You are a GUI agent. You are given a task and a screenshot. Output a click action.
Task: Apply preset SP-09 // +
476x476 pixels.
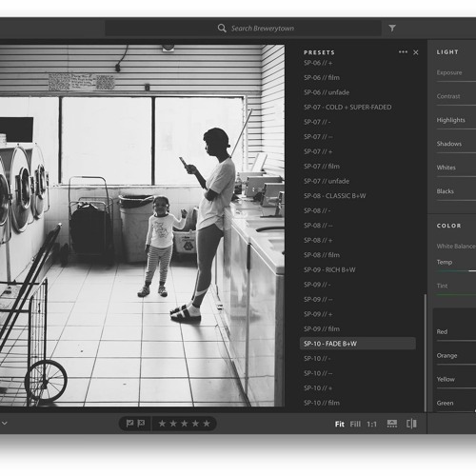pyautogui.click(x=318, y=314)
